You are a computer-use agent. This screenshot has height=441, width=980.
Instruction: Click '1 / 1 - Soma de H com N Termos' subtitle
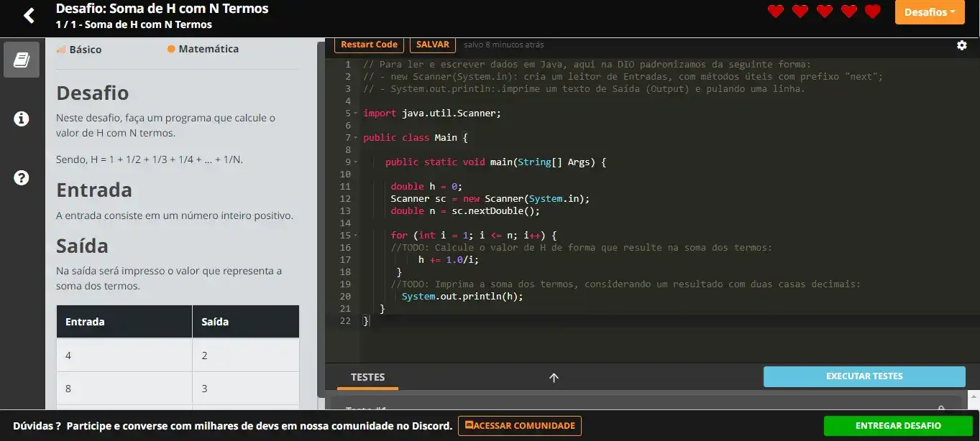(x=134, y=24)
